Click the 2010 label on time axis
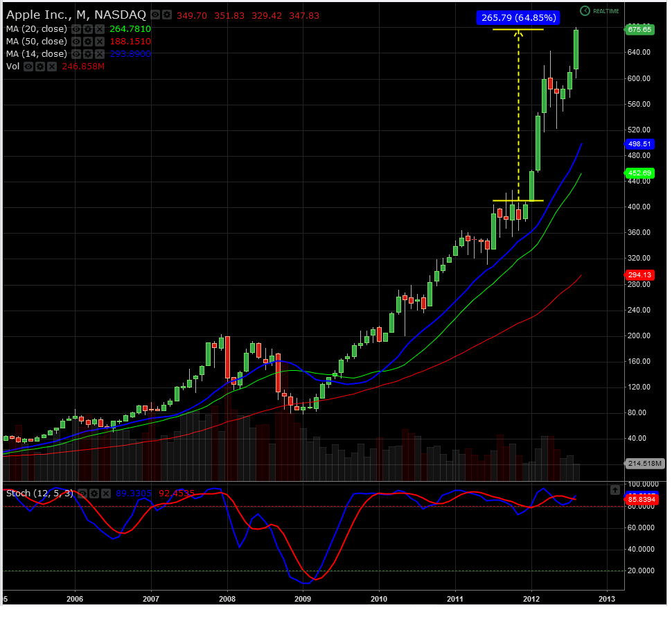Image resolution: width=672 pixels, height=637 pixels. tap(379, 599)
